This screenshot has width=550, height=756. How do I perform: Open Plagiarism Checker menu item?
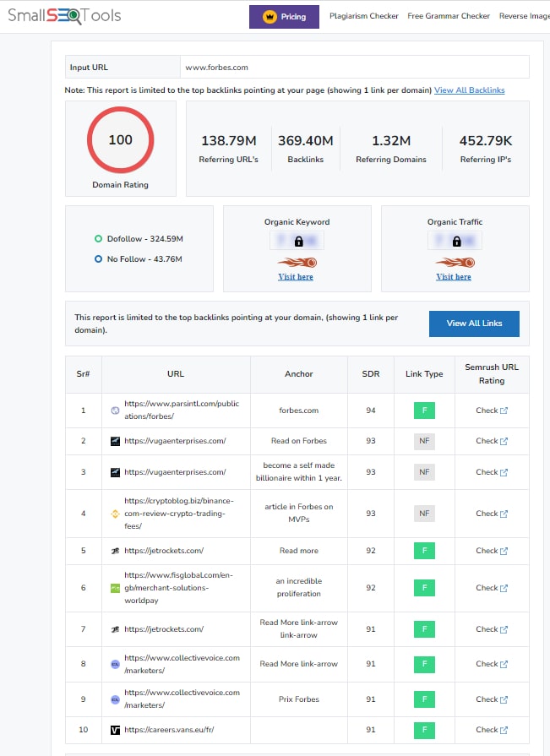tap(364, 16)
